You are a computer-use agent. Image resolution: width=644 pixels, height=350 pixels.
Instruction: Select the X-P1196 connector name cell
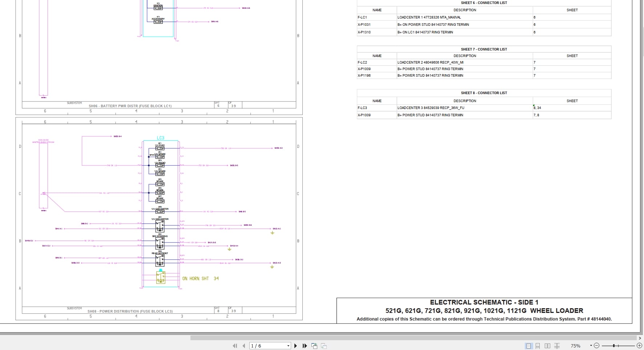point(377,75)
